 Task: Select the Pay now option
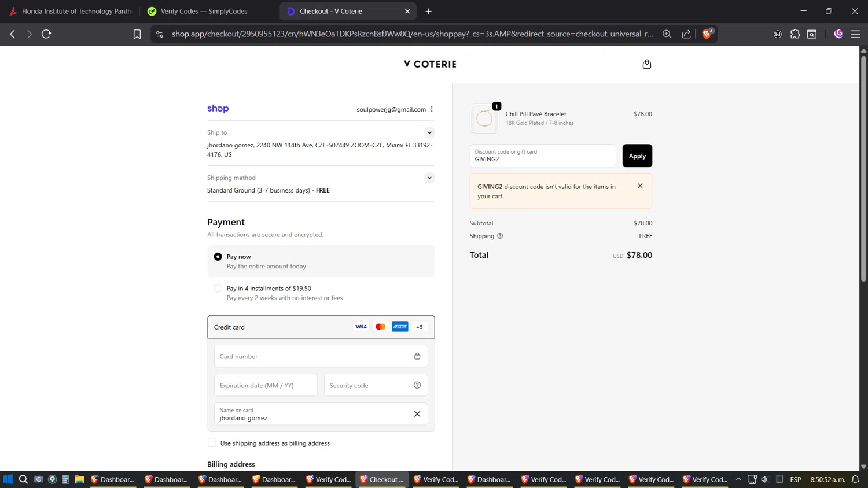tap(218, 257)
